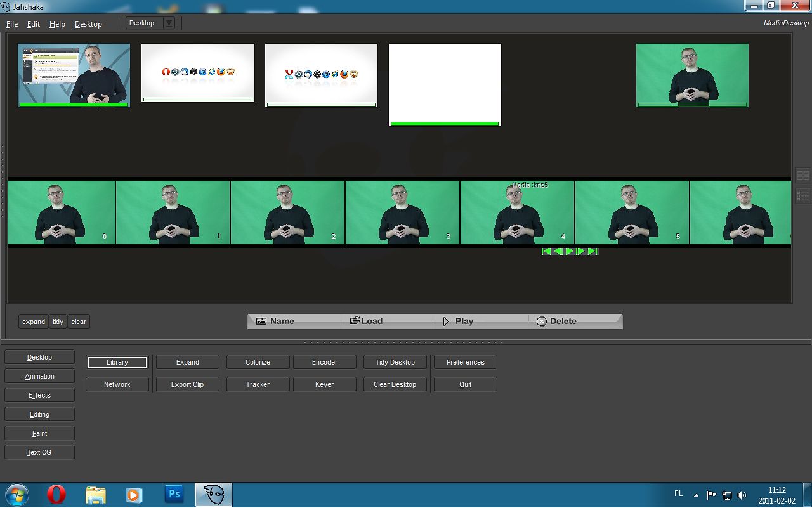Select the blank white clip thumbnail
The image size is (812, 508).
[x=445, y=85]
